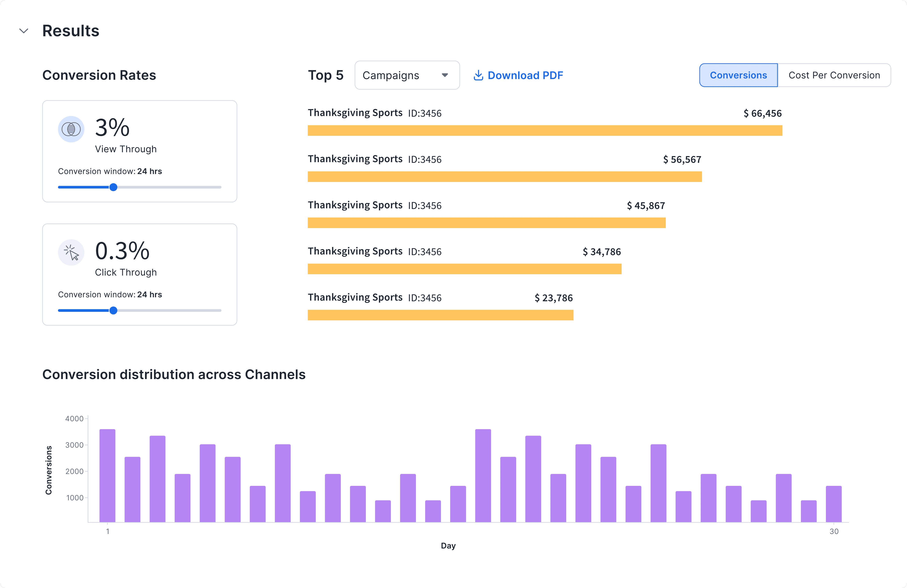907x588 pixels.
Task: Click the View Through conversion window slider handle
Action: coord(113,187)
